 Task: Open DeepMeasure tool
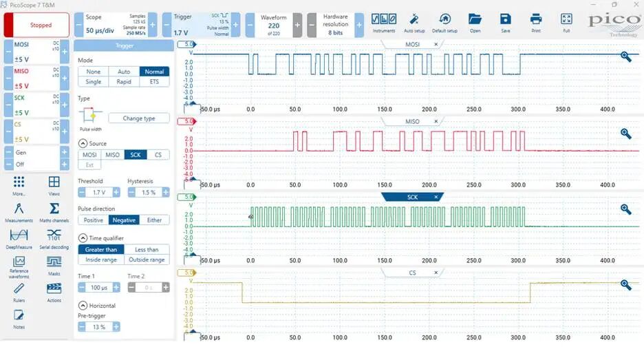(19, 239)
